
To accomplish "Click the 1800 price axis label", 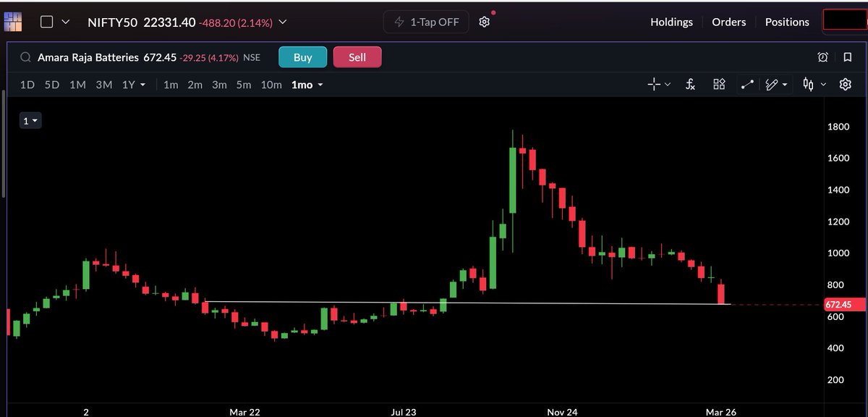I will (838, 127).
